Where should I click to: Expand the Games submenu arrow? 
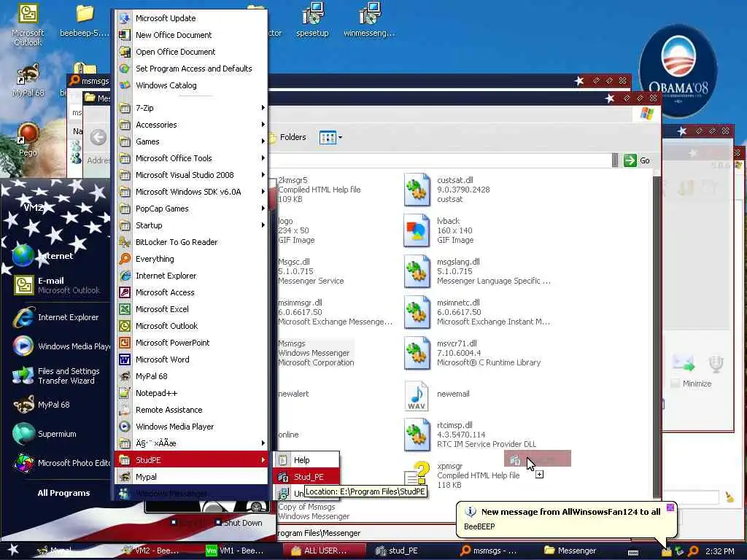[x=263, y=141]
